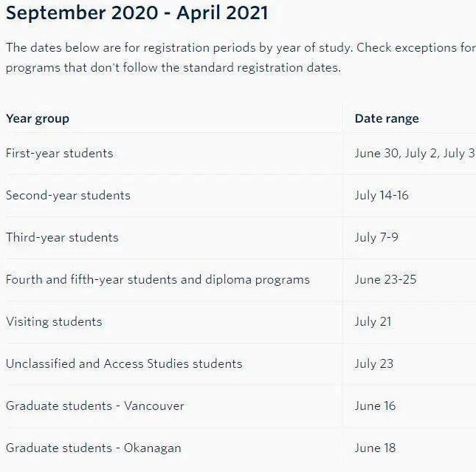This screenshot has width=476, height=472.
Task: Click the 'June 18' date cell
Action: pyautogui.click(x=375, y=448)
